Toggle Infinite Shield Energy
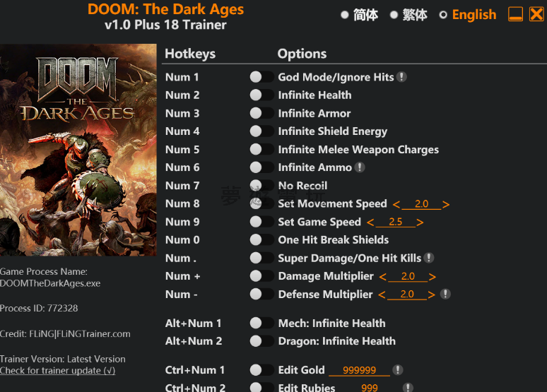The image size is (547, 392). (x=261, y=131)
